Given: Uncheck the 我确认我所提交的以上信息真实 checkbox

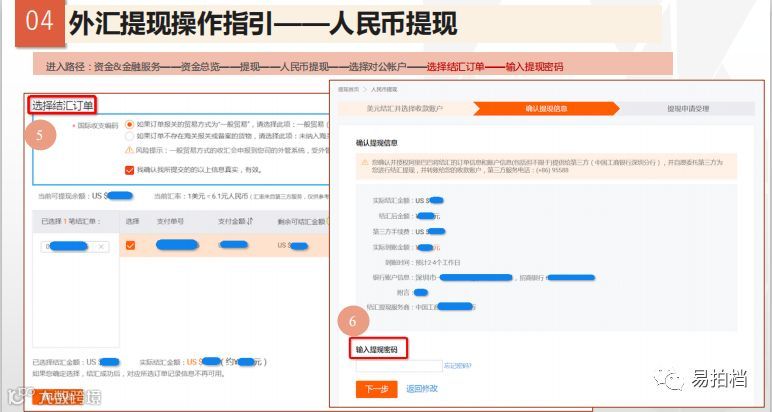Looking at the screenshot, I should [x=129, y=170].
